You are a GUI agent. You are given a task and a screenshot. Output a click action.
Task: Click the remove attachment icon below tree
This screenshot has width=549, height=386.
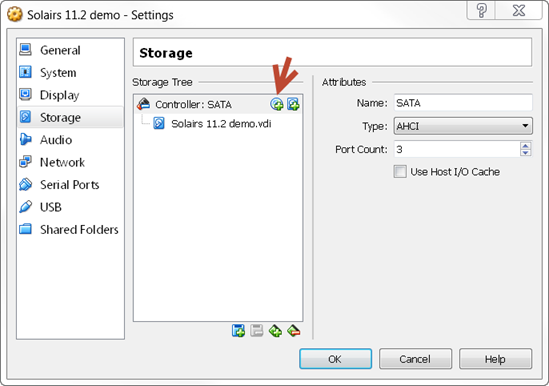293,330
